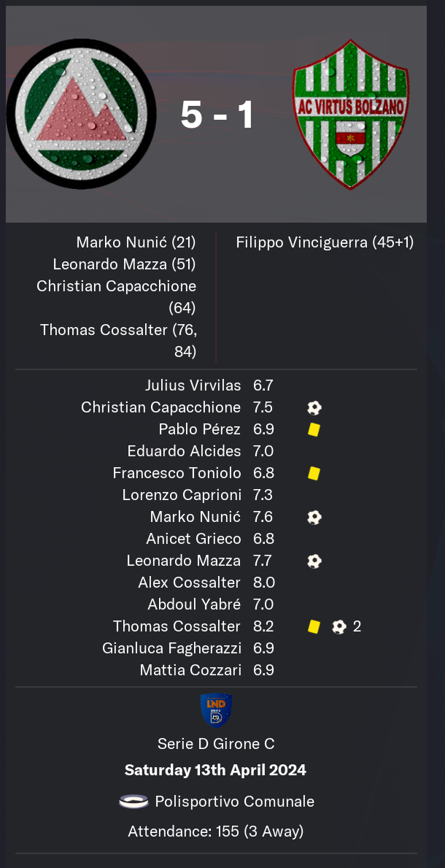
Task: Click Lorenzo Caprioni's 7.3 match rating
Action: point(263,495)
